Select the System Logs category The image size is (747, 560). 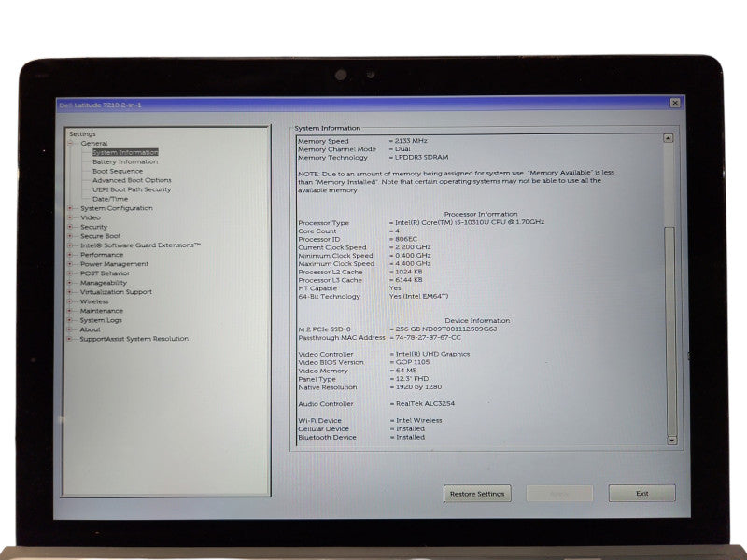click(x=101, y=320)
